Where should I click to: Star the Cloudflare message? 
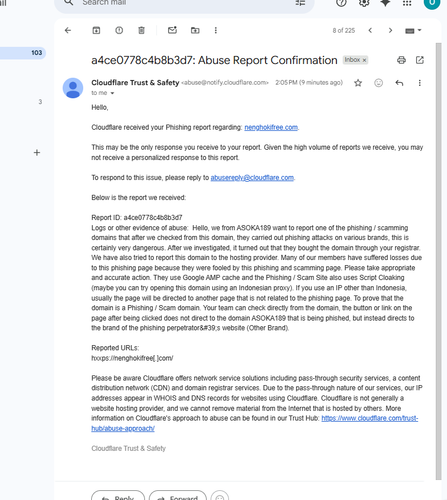(358, 83)
